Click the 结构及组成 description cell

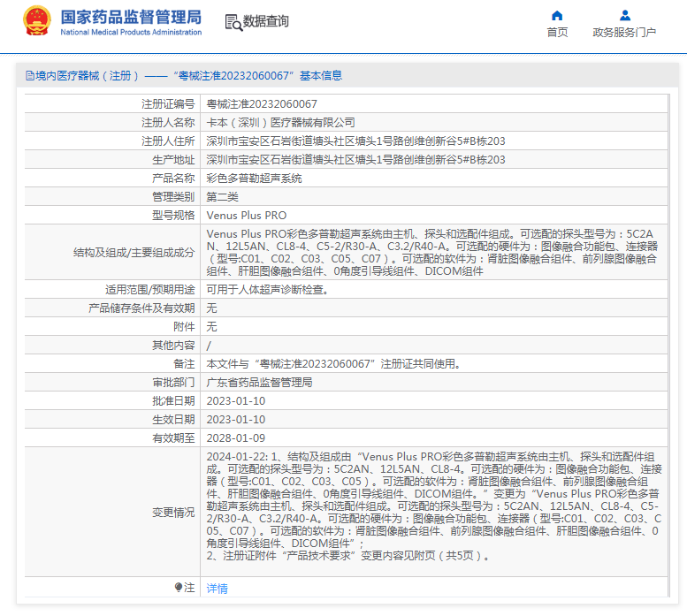pyautogui.click(x=434, y=252)
